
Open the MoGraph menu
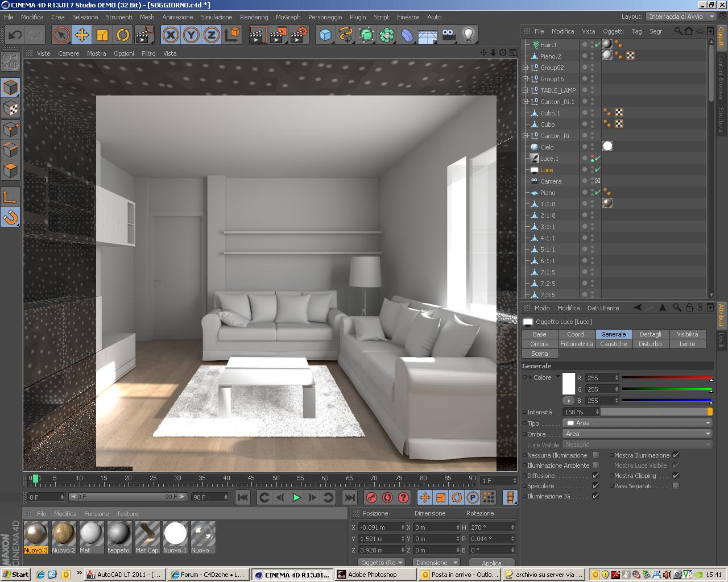pyautogui.click(x=288, y=17)
